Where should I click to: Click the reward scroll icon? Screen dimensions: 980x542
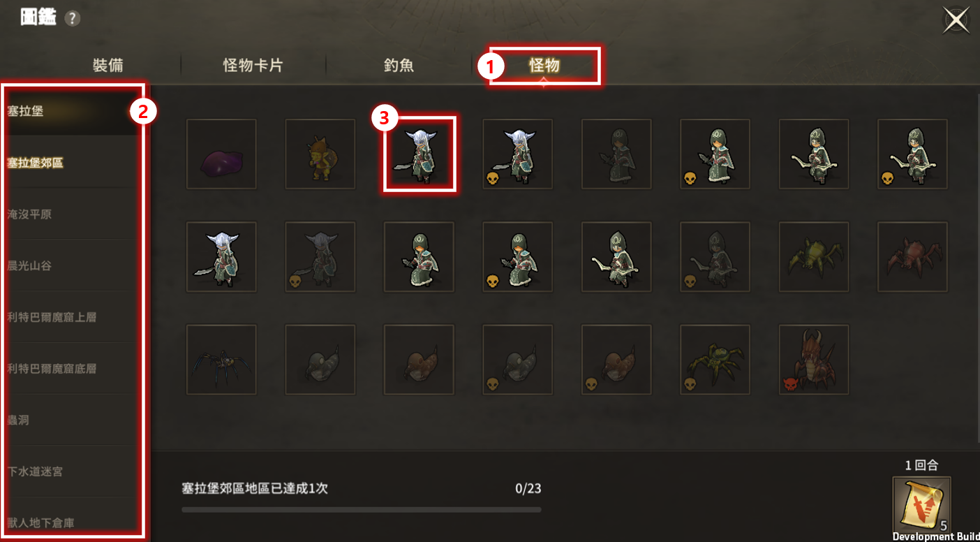(921, 505)
